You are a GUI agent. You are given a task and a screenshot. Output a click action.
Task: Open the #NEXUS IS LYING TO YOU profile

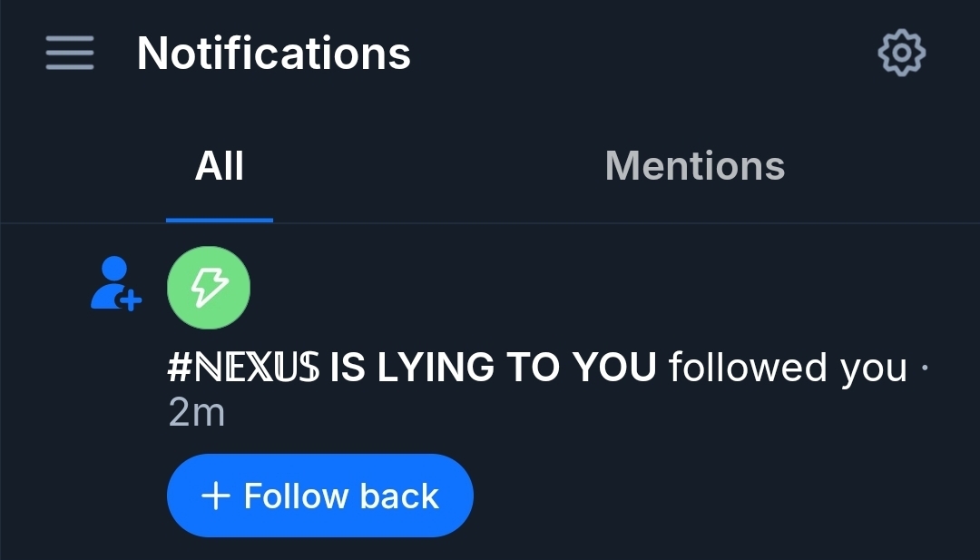(411, 368)
